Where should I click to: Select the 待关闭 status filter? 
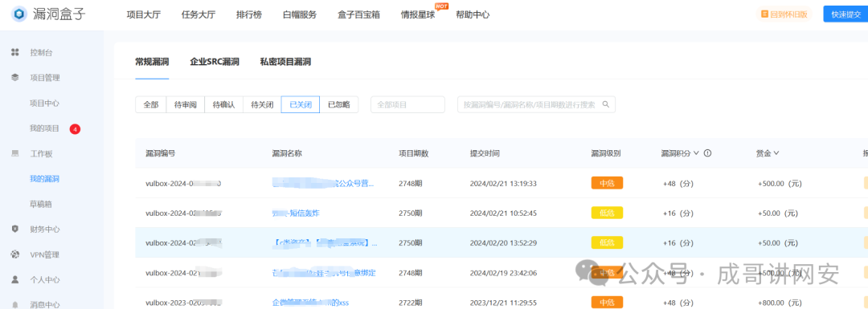coord(262,104)
